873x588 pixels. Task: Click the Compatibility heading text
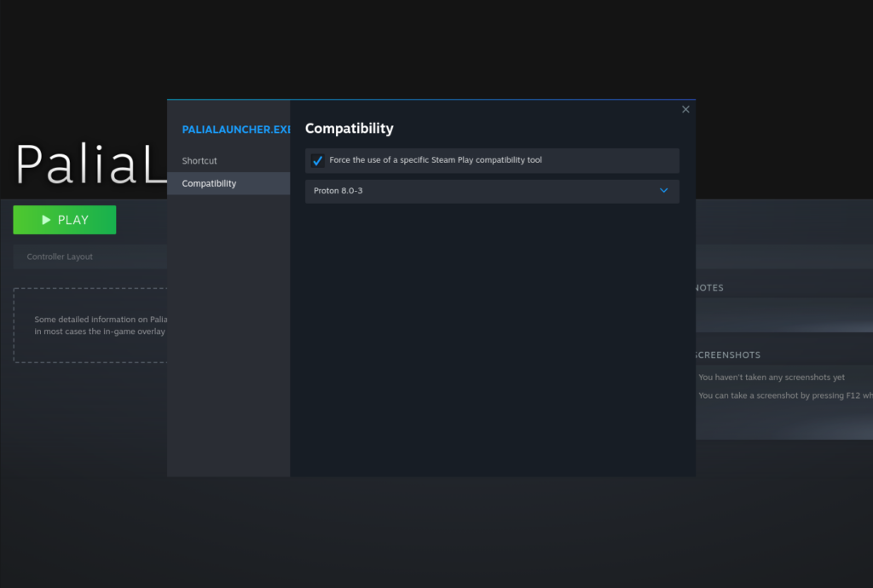(x=349, y=129)
